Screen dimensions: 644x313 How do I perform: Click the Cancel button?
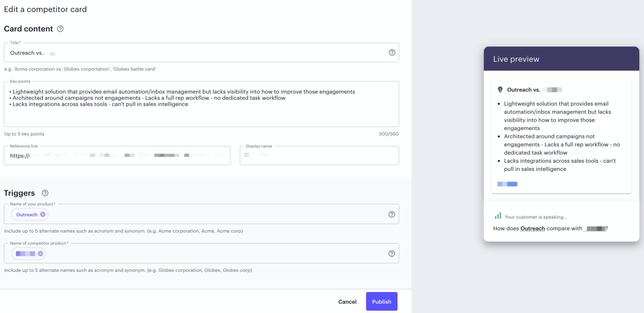click(x=347, y=302)
